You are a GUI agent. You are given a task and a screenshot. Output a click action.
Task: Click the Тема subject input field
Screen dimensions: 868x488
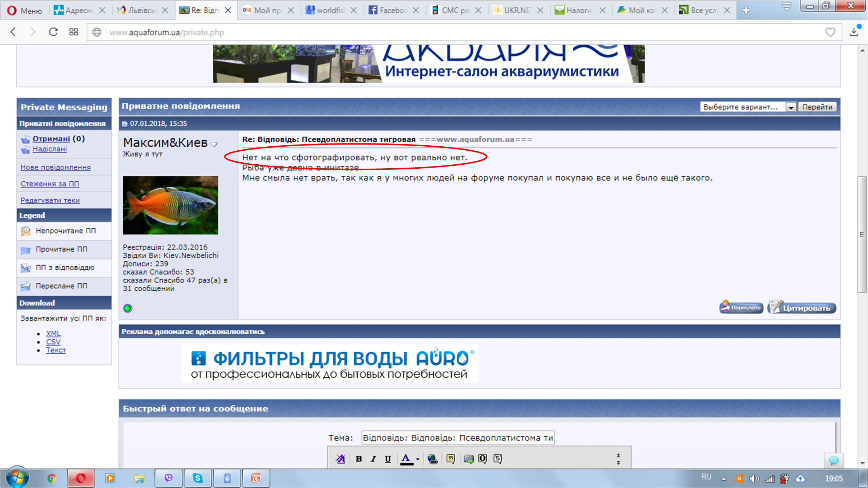457,438
